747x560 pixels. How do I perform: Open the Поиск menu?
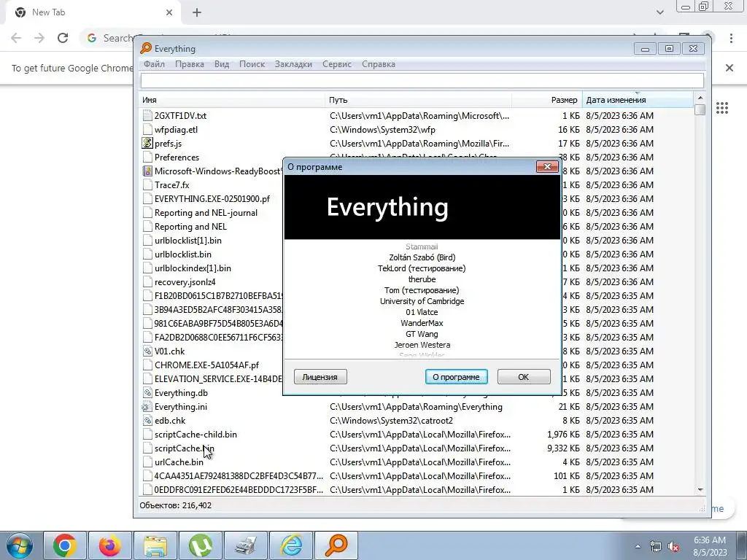[252, 64]
